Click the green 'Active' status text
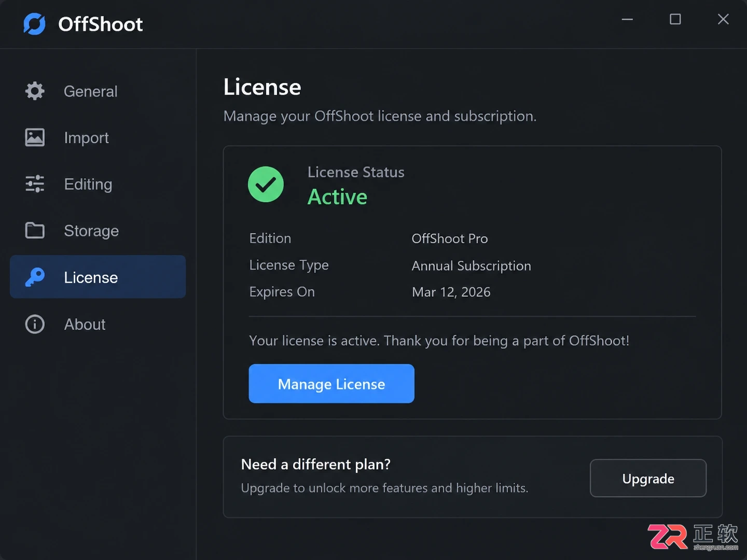 [337, 197]
